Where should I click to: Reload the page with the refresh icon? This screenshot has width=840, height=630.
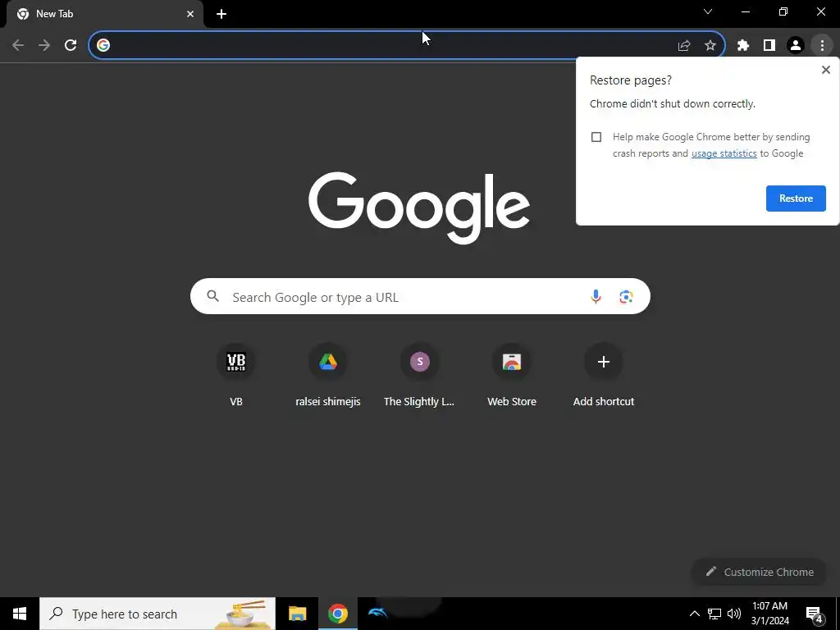pos(71,45)
